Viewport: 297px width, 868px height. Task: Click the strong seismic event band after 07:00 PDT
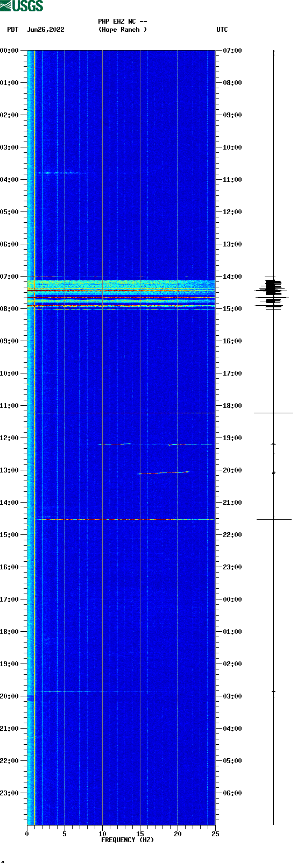point(121,293)
